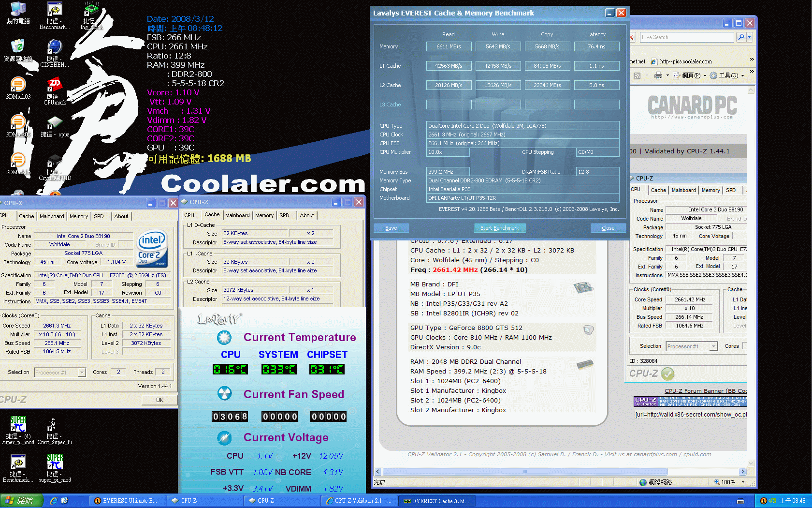This screenshot has height=508, width=812.
Task: Click the temperature icon in the LANParty monitor
Action: 224,337
